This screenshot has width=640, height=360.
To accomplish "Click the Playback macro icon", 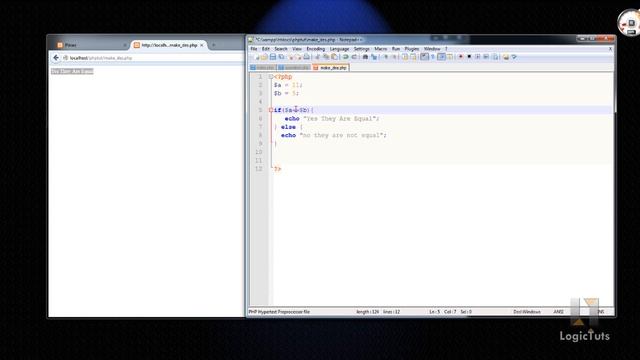I will [478, 57].
